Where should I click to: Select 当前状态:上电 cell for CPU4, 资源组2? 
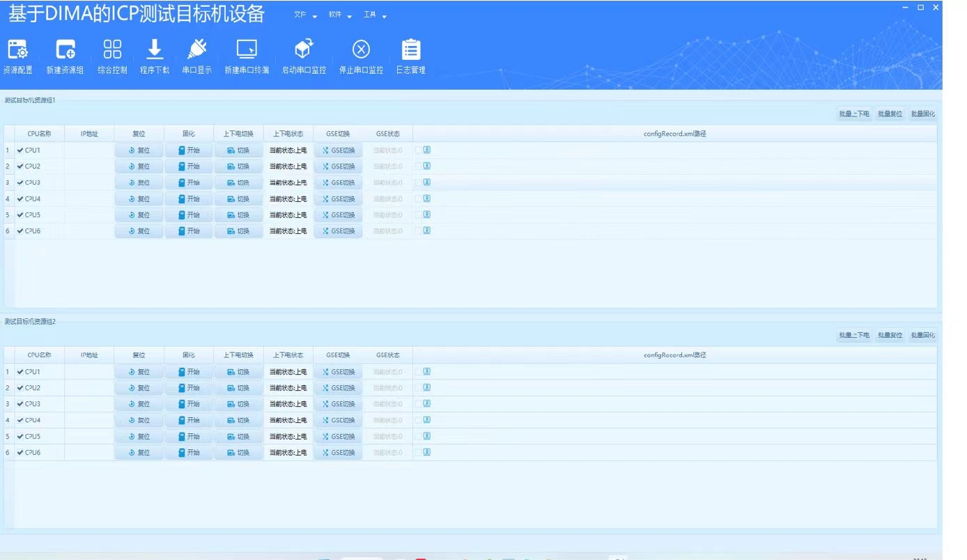(x=288, y=420)
